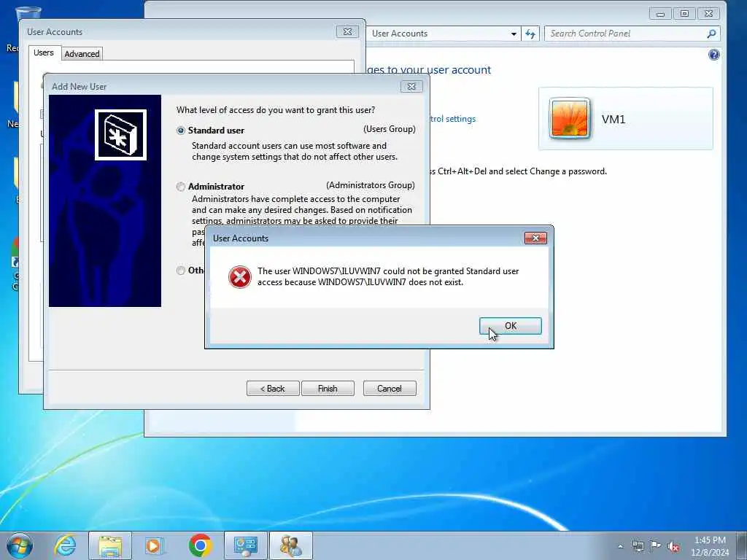The image size is (747, 560).
Task: Launch Internet Explorer from taskbar
Action: [x=65, y=545]
